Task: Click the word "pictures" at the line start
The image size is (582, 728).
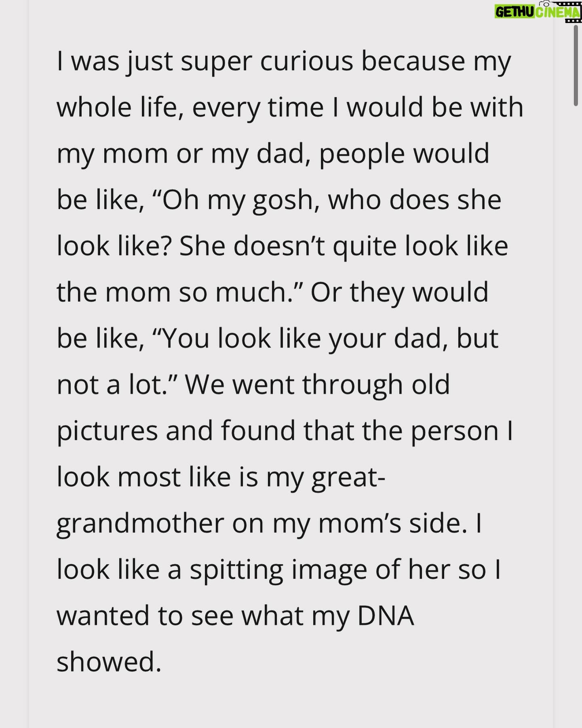Action: coord(107,431)
